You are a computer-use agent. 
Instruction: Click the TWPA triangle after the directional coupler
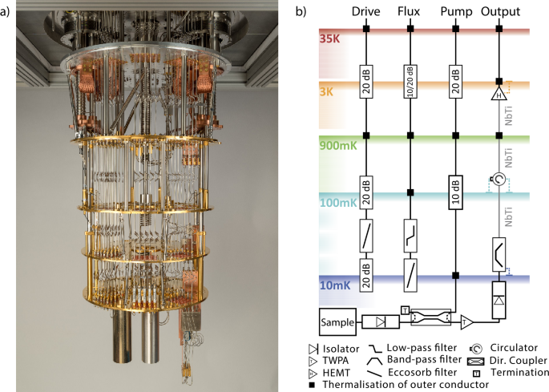(x=465, y=321)
